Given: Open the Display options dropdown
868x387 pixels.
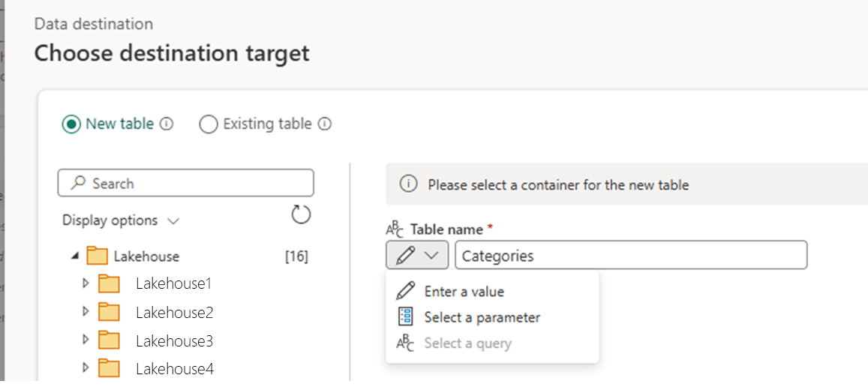Looking at the screenshot, I should pyautogui.click(x=121, y=220).
